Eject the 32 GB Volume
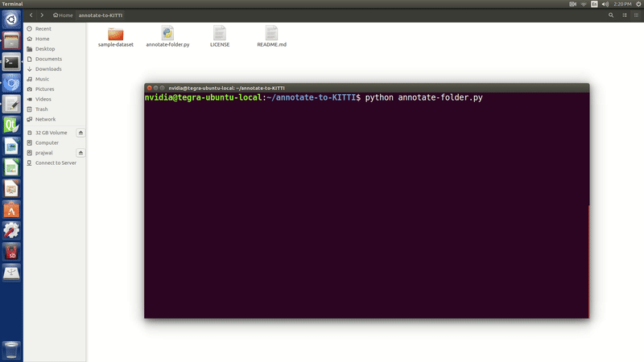Screen dimensions: 644x362 80,133
